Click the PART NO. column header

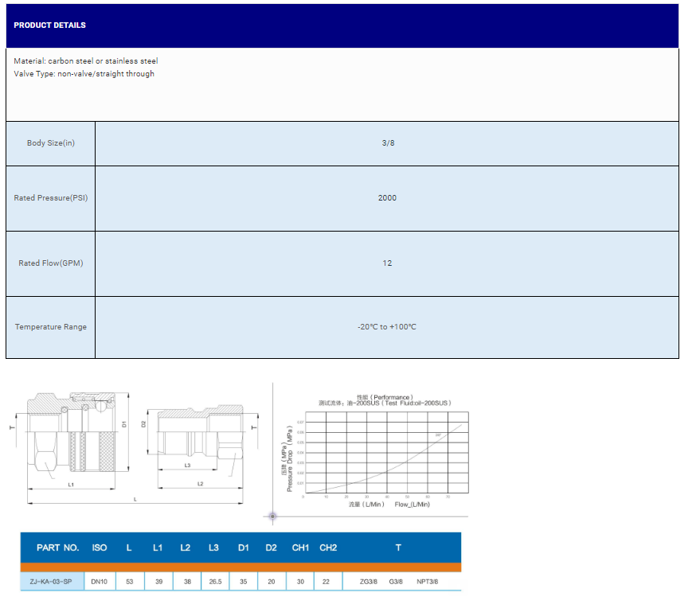pyautogui.click(x=57, y=547)
